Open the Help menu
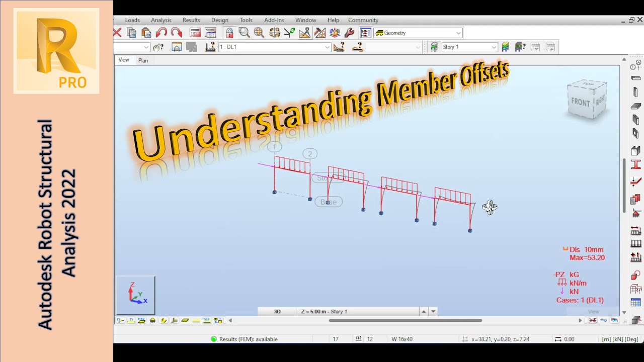The image size is (644, 362). pyautogui.click(x=333, y=20)
